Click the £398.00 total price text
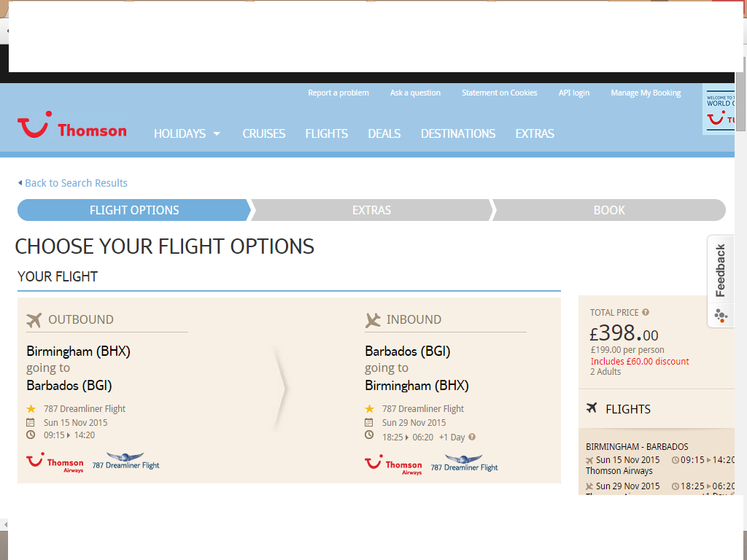Viewport: 747px width, 560px height. tap(624, 332)
